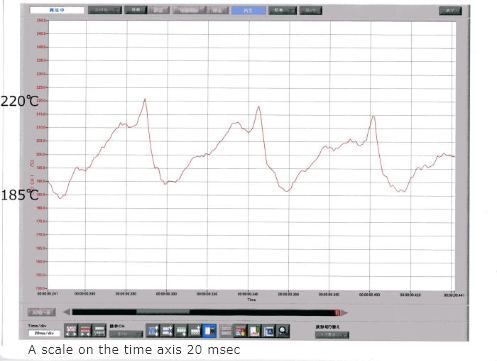Open the dropdown right of the blue playback button

point(283,10)
